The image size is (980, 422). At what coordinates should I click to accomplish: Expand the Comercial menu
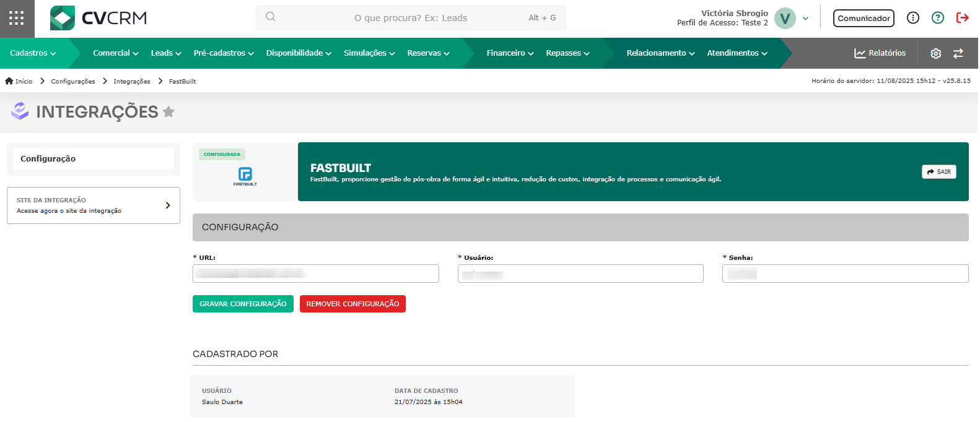[116, 53]
